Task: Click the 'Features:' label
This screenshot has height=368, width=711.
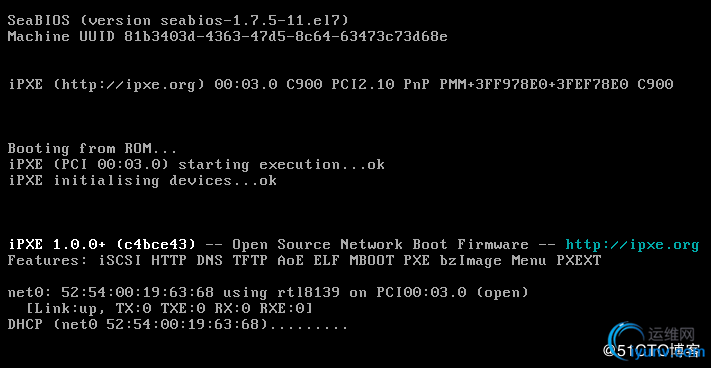Action: point(48,261)
